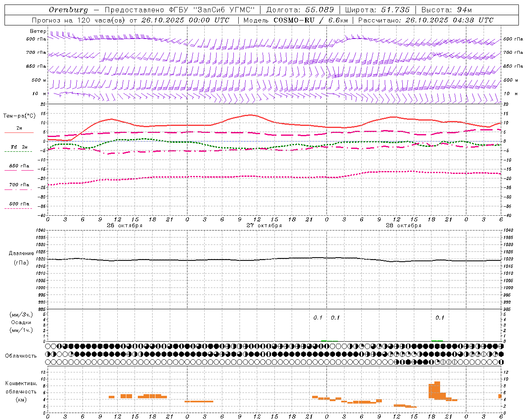Click the tallest orange convective cloud bar
Screen dimensions: 525x420
pyautogui.click(x=437, y=390)
